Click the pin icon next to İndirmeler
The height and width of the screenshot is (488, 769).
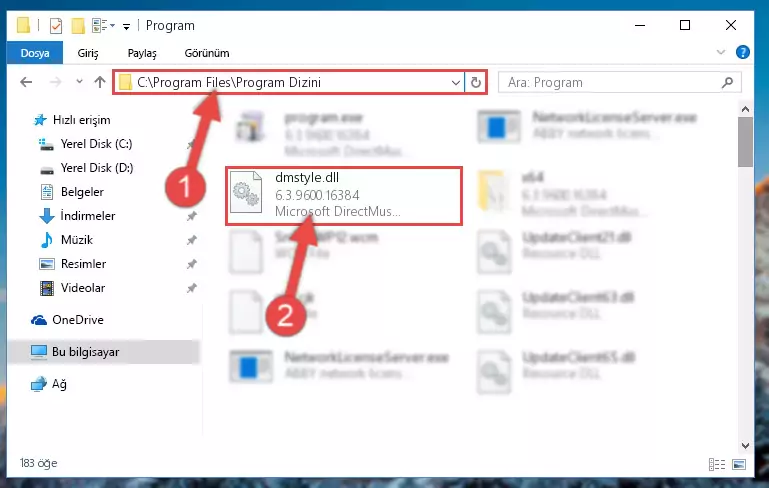pyautogui.click(x=191, y=216)
